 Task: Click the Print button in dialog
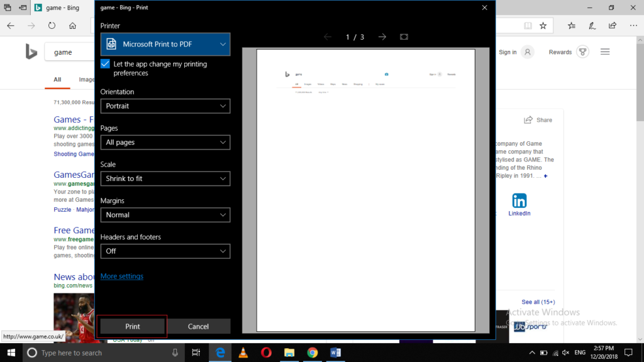click(132, 326)
